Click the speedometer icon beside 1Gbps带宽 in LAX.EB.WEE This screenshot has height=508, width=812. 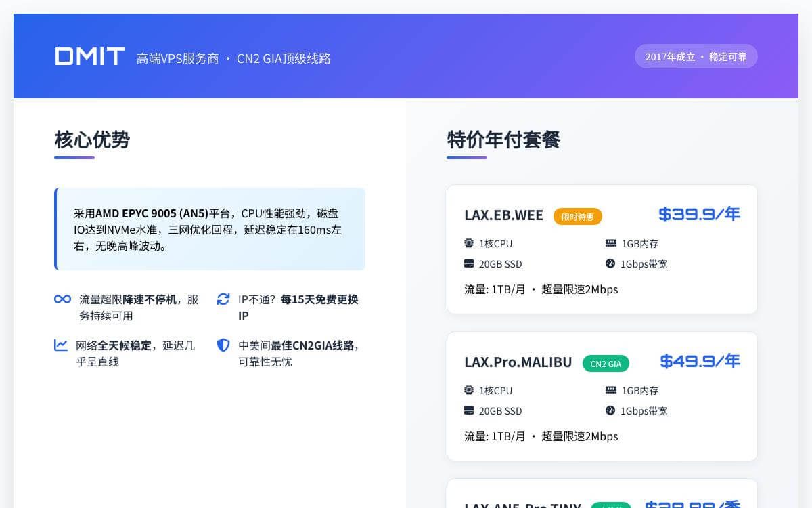coord(609,264)
